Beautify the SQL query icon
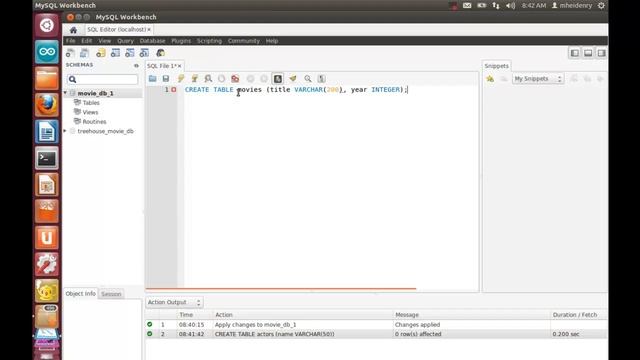Image resolution: width=640 pixels, height=360 pixels. pos(293,78)
